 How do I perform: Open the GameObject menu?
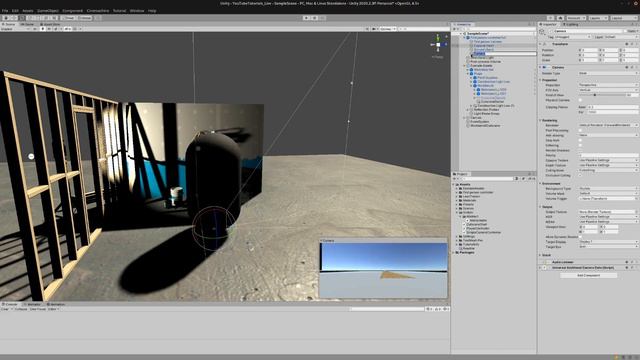click(x=48, y=11)
